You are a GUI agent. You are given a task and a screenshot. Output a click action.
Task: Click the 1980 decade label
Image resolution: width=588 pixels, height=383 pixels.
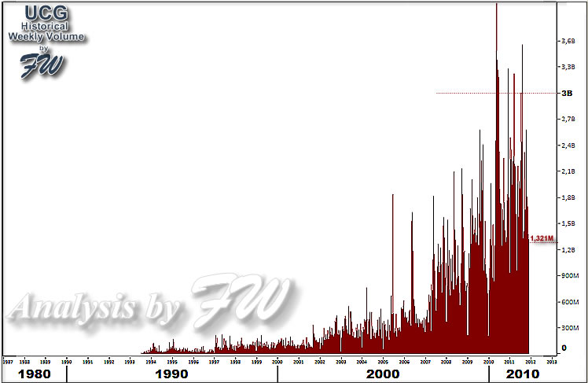click(34, 374)
